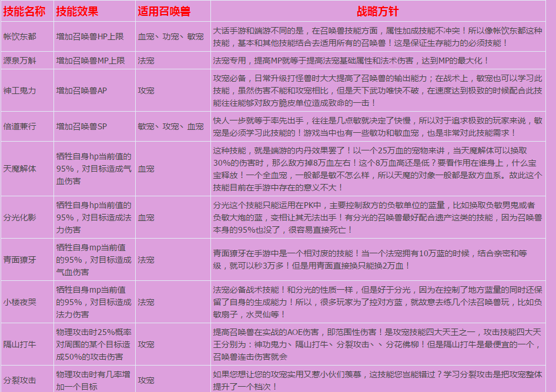This screenshot has width=556, height=392.
Task: Select the skill name 帐饮东都
Action: pos(19,36)
